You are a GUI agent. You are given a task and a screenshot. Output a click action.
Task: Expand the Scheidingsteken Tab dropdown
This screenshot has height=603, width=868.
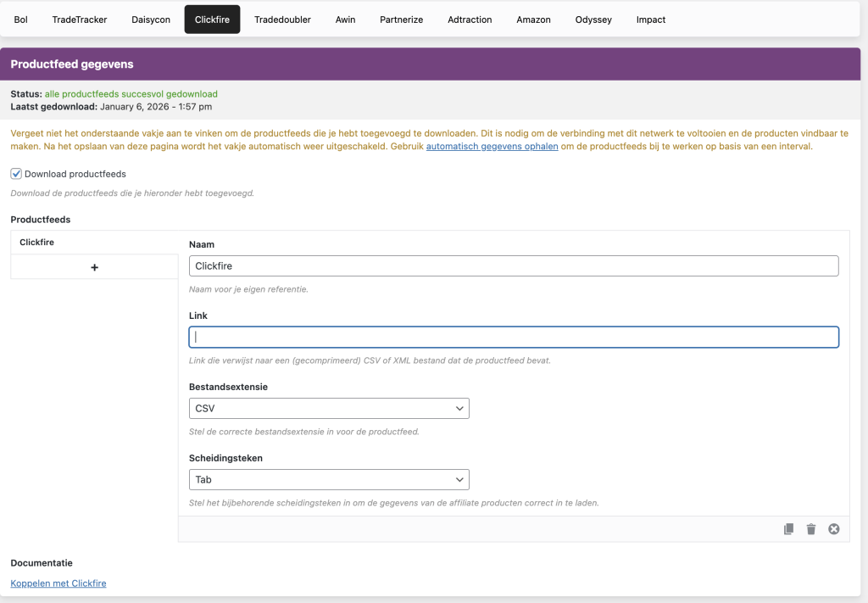coord(329,480)
